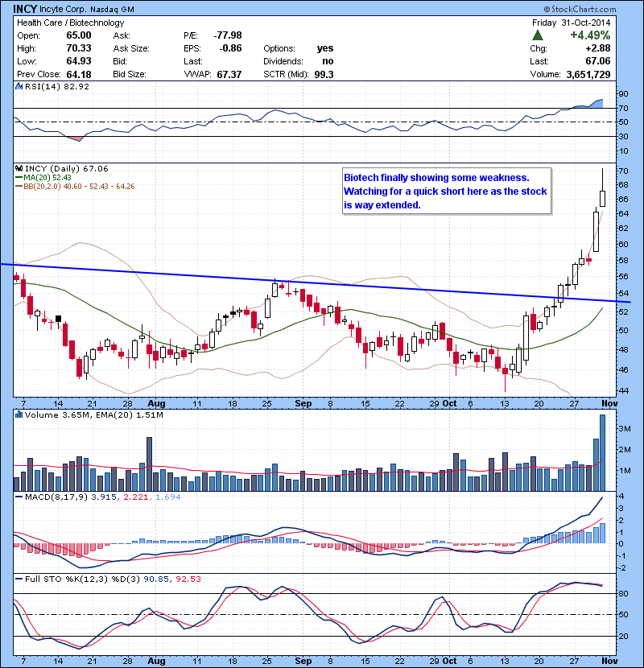Click the StockCharts.com copyright label

point(580,9)
